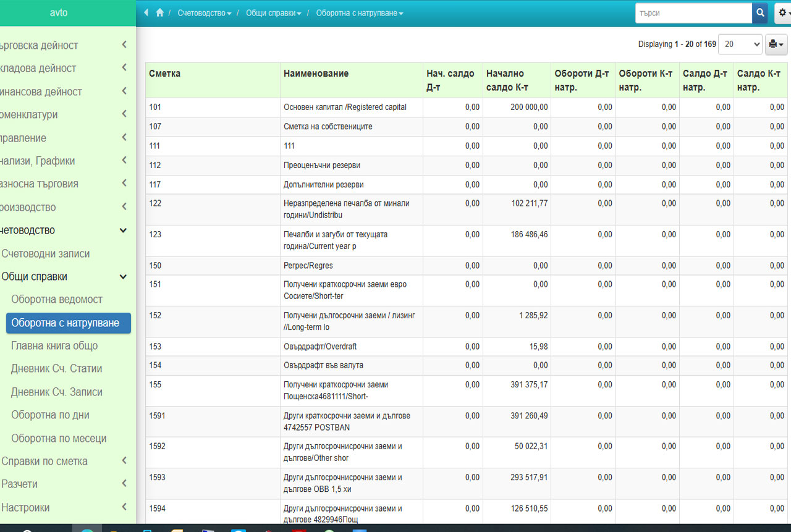This screenshot has height=532, width=791.
Task: Click the Салдо К-т натр. header
Action: 761,80
